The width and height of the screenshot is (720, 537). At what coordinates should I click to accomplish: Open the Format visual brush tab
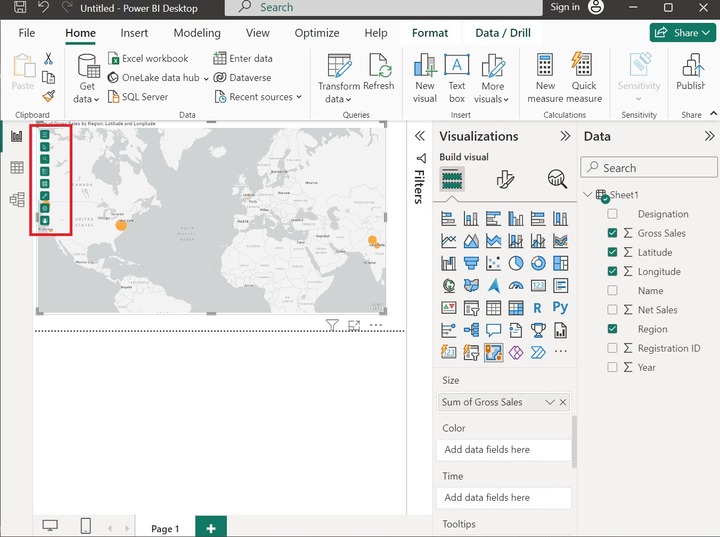(505, 179)
